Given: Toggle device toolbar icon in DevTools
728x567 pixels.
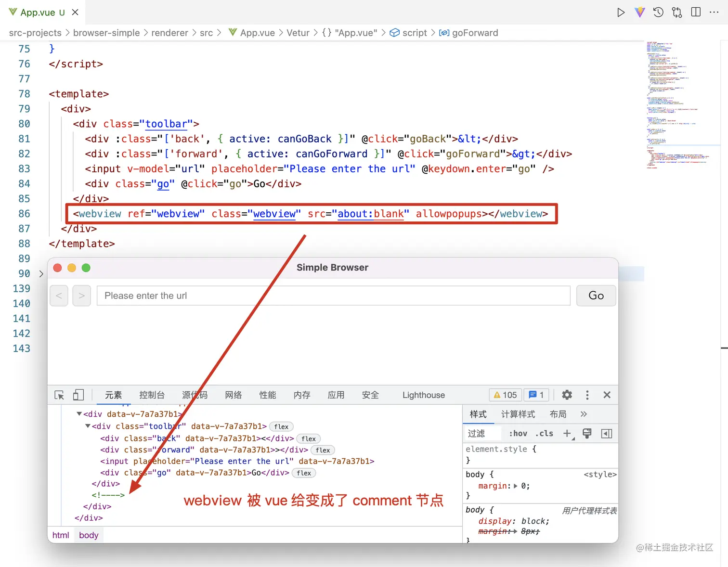Looking at the screenshot, I should [78, 395].
